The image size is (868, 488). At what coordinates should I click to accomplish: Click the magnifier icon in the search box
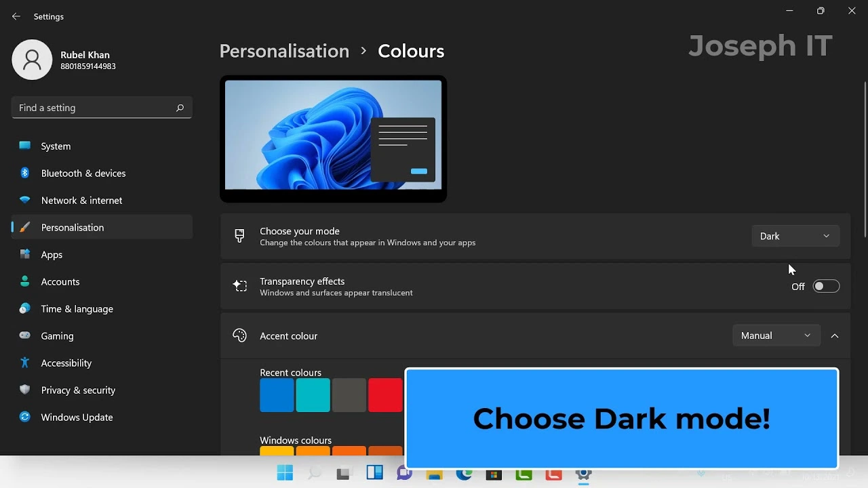pos(180,108)
